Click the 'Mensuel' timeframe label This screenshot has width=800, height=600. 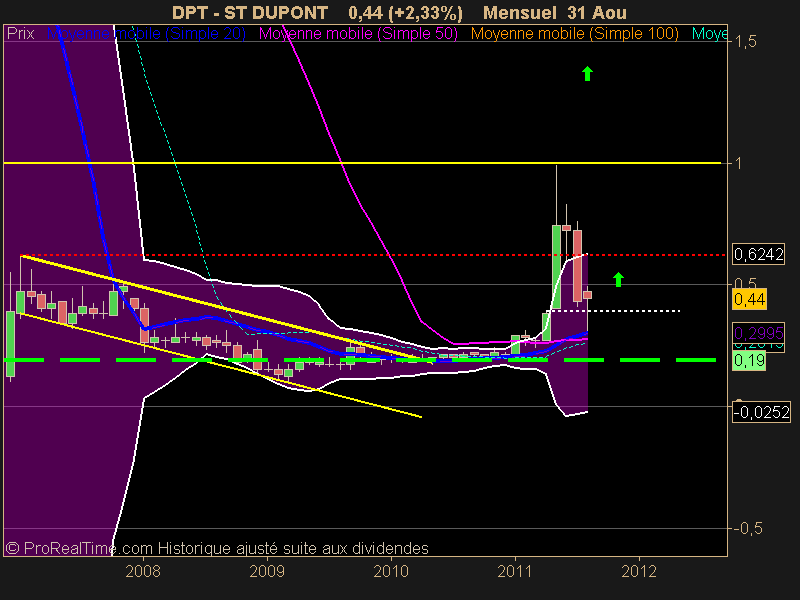519,13
